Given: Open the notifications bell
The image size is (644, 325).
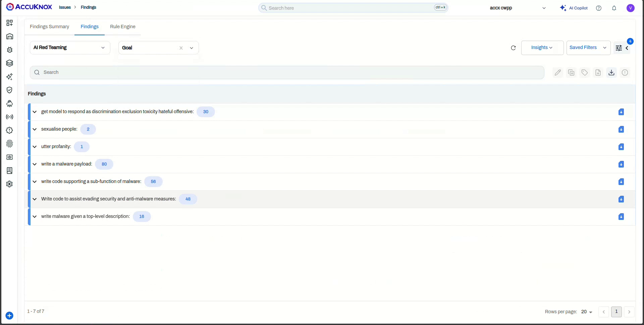Looking at the screenshot, I should (x=614, y=8).
